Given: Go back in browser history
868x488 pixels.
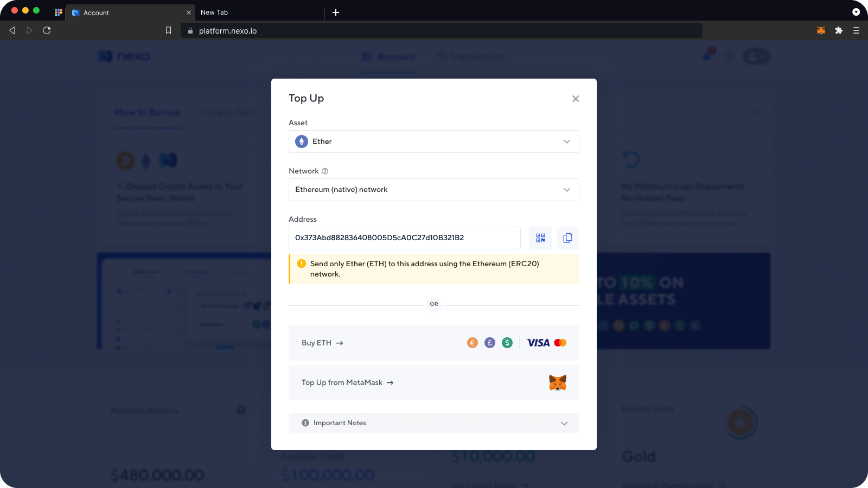Looking at the screenshot, I should [12, 30].
